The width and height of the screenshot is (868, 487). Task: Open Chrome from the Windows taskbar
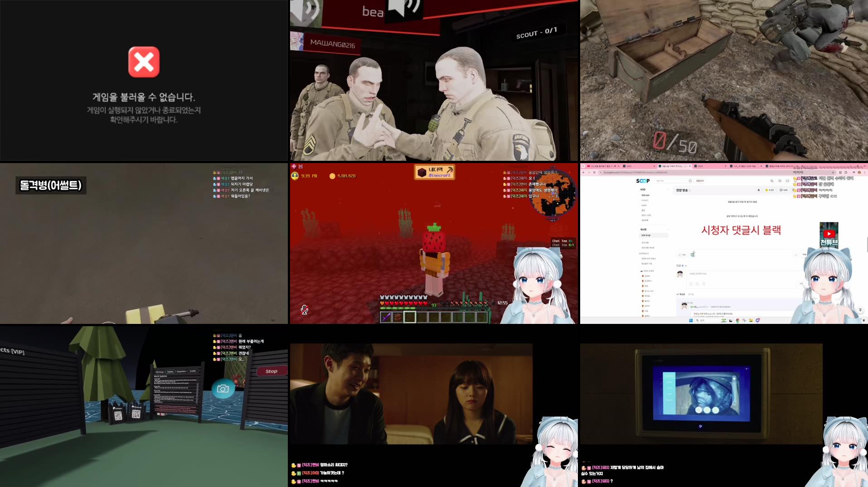[737, 320]
